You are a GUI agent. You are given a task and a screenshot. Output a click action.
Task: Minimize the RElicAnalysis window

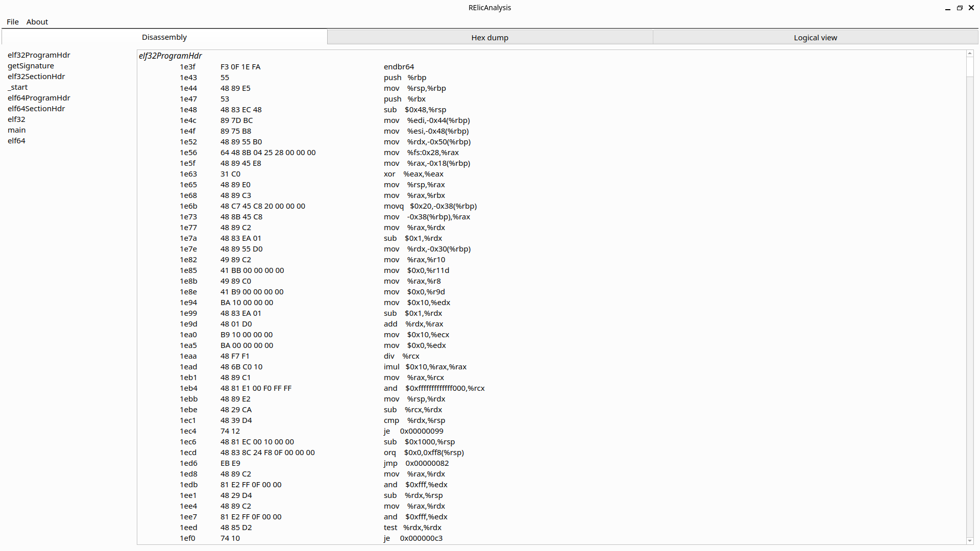tap(948, 8)
